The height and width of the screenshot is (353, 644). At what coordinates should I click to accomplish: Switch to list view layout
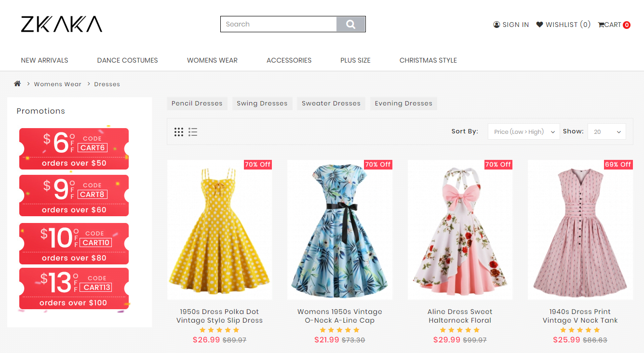(193, 132)
